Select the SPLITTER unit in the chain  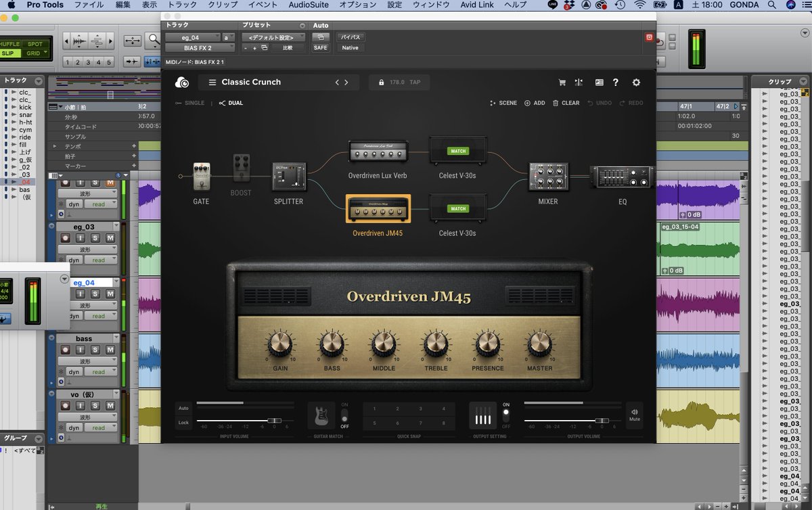click(x=289, y=178)
